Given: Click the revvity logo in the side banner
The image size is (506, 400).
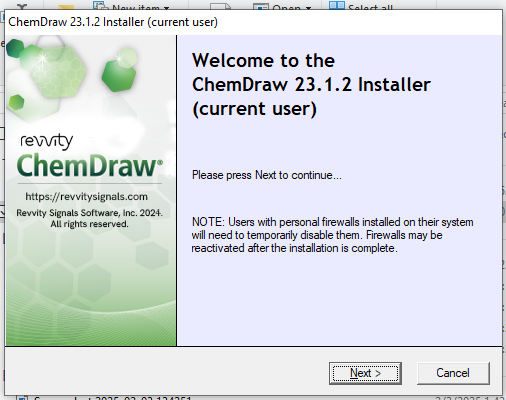Looking at the screenshot, I should (47, 142).
